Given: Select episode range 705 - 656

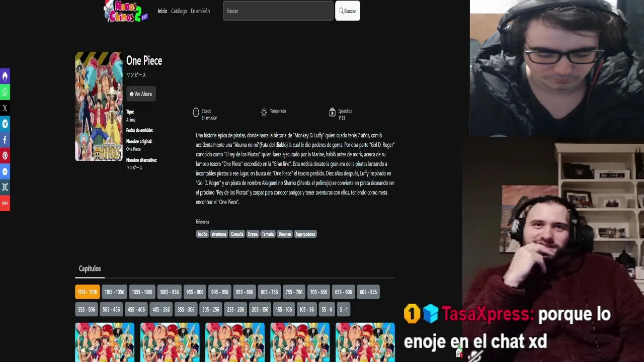Looking at the screenshot, I should (318, 292).
